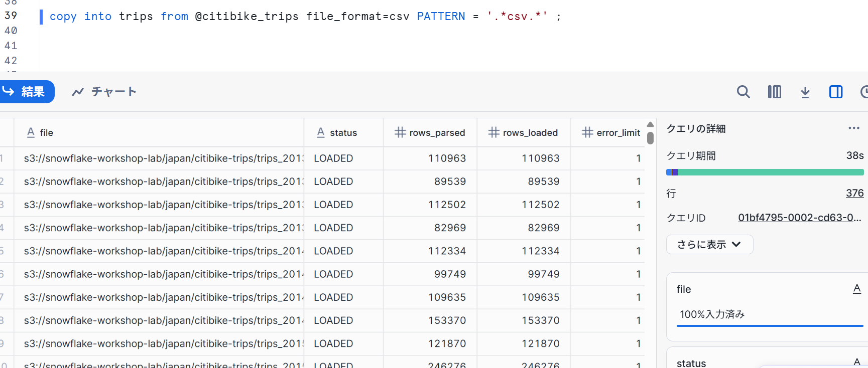Sort by the rows_parsed column header

tap(430, 133)
